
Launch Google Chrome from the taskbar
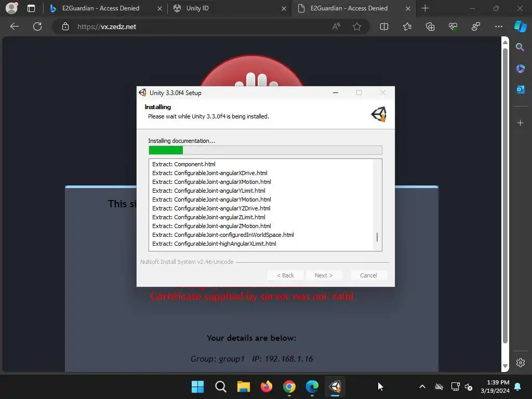coord(289,387)
